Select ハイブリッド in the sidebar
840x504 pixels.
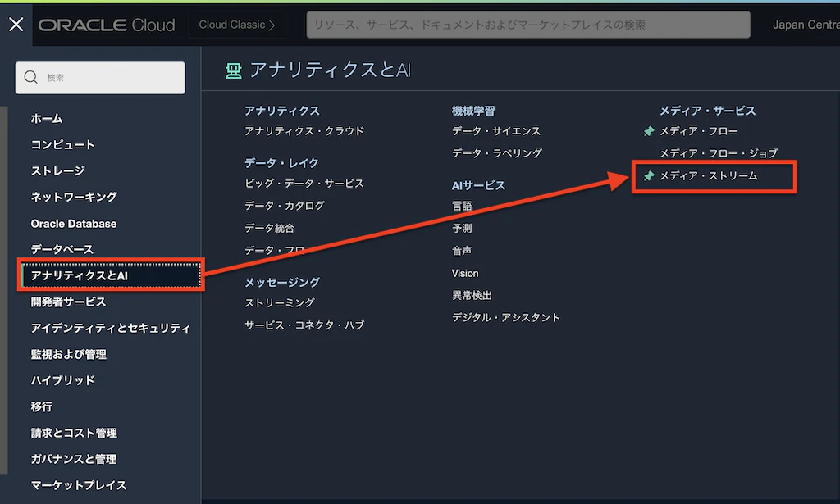(x=62, y=380)
